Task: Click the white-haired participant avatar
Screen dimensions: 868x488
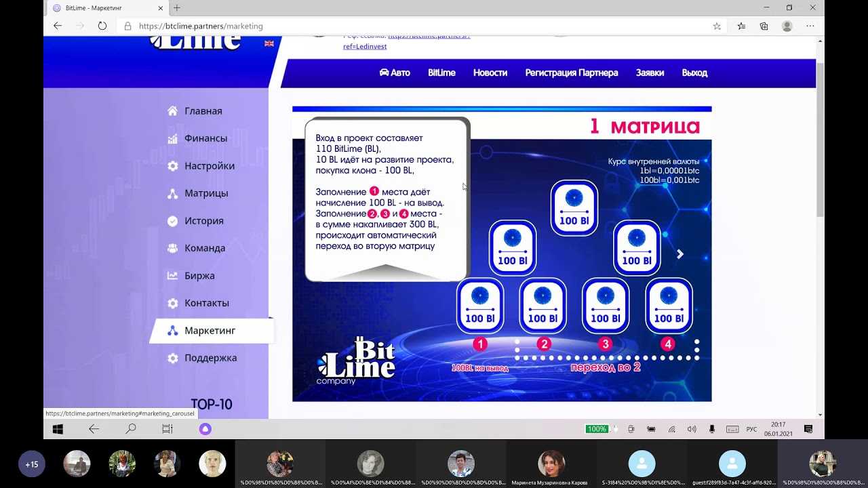Action: click(x=212, y=464)
